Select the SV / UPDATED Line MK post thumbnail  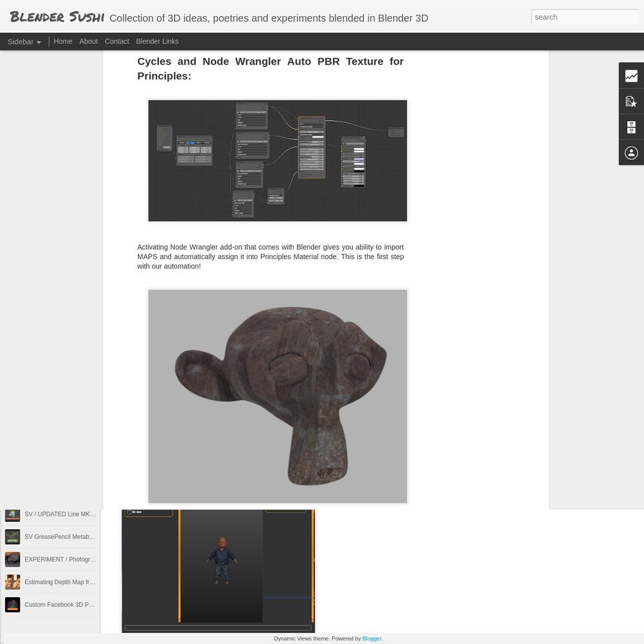12,514
